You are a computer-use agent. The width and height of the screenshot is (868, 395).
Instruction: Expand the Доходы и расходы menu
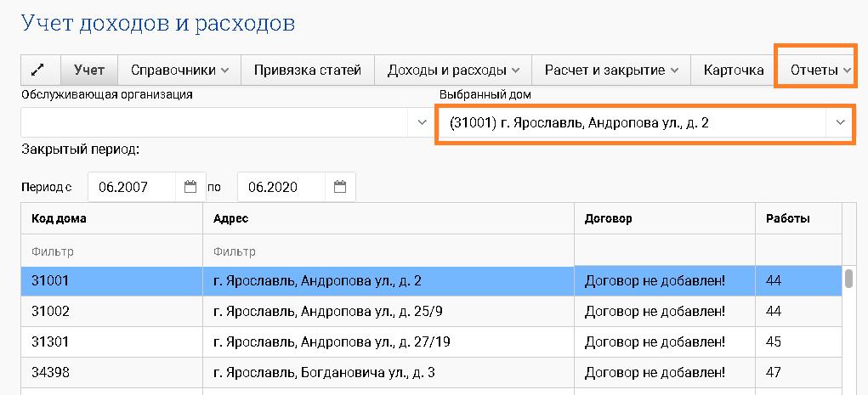point(453,71)
